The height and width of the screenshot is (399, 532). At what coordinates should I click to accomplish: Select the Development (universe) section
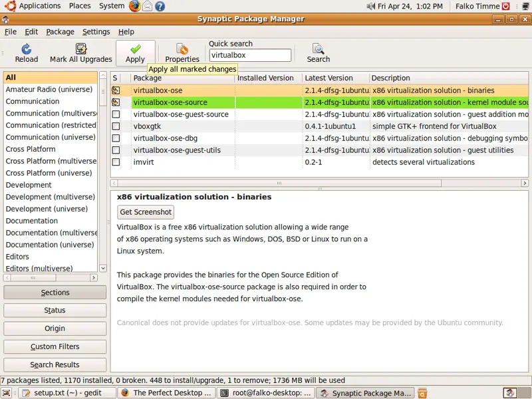[51, 209]
